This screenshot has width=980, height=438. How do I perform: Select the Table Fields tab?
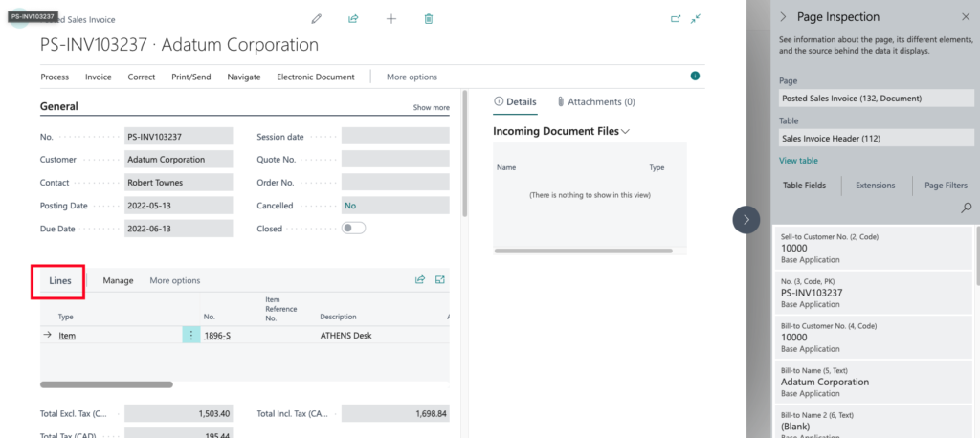point(804,185)
